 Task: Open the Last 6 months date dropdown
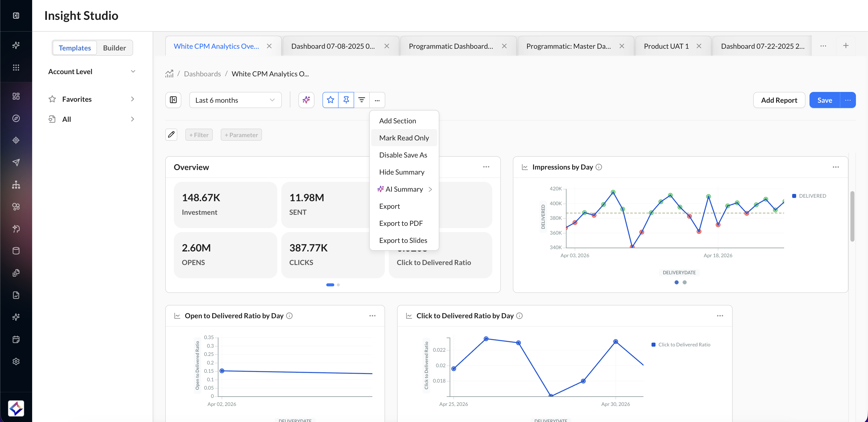tap(235, 100)
